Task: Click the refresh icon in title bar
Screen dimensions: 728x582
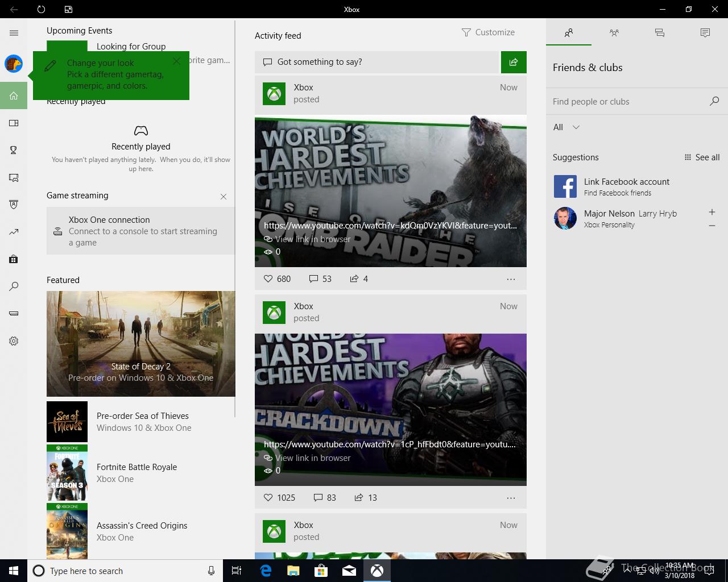Action: coord(41,9)
